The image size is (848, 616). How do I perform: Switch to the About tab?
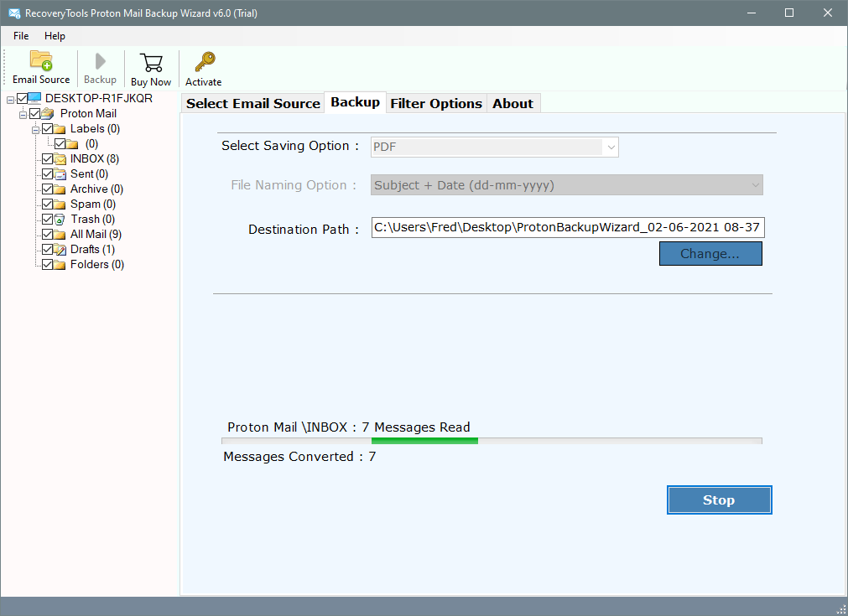click(512, 103)
